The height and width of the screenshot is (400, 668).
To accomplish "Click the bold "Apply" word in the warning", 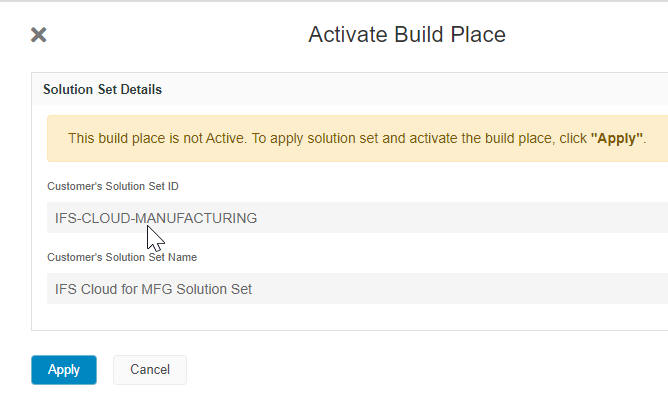I will pyautogui.click(x=617, y=138).
